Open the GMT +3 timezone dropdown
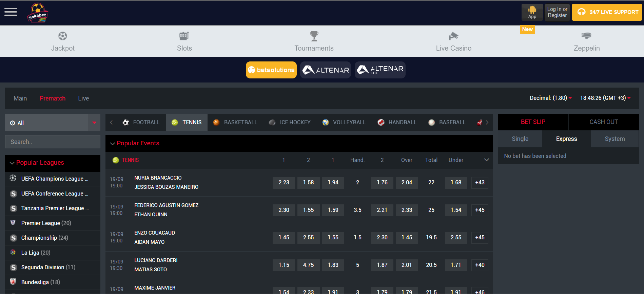This screenshot has width=644, height=294. click(x=605, y=98)
